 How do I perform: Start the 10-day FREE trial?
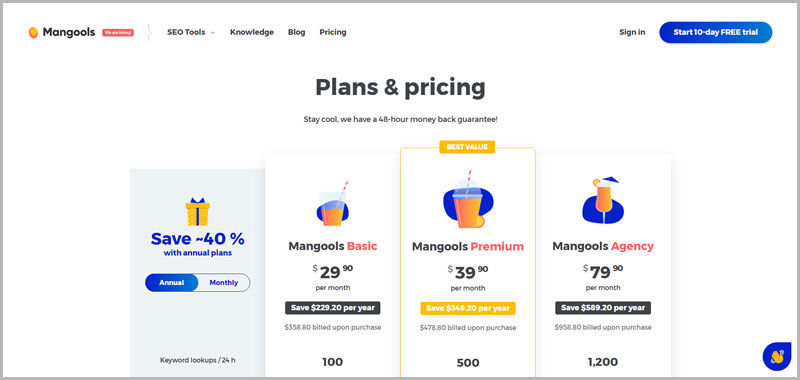click(x=715, y=32)
